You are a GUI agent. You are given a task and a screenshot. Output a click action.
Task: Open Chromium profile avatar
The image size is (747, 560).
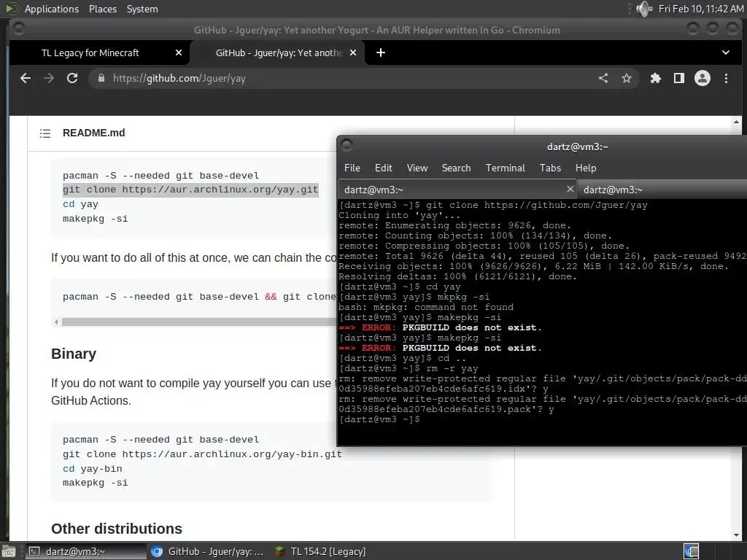(703, 78)
